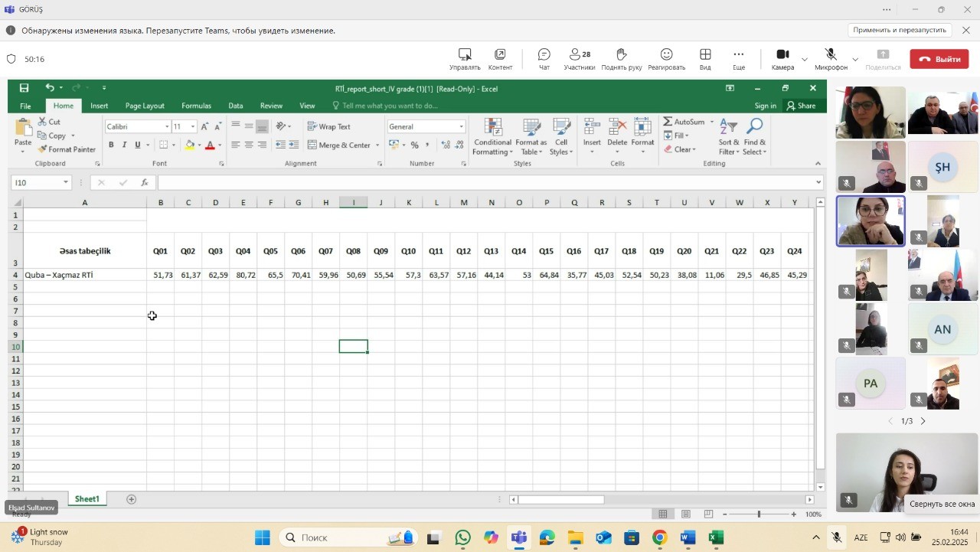The image size is (980, 552).
Task: Toggle Bold formatting in Font group
Action: [x=111, y=145]
